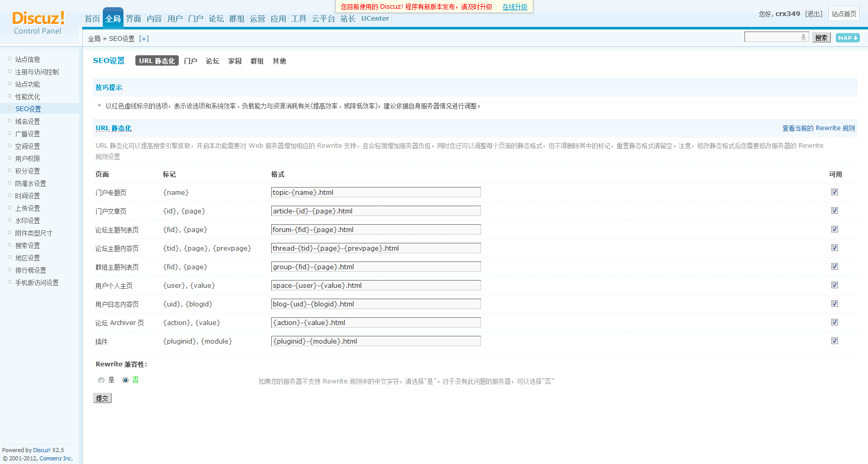Viewport: 868px width, 464px height.
Task: Click the 搜索 search button
Action: click(821, 38)
